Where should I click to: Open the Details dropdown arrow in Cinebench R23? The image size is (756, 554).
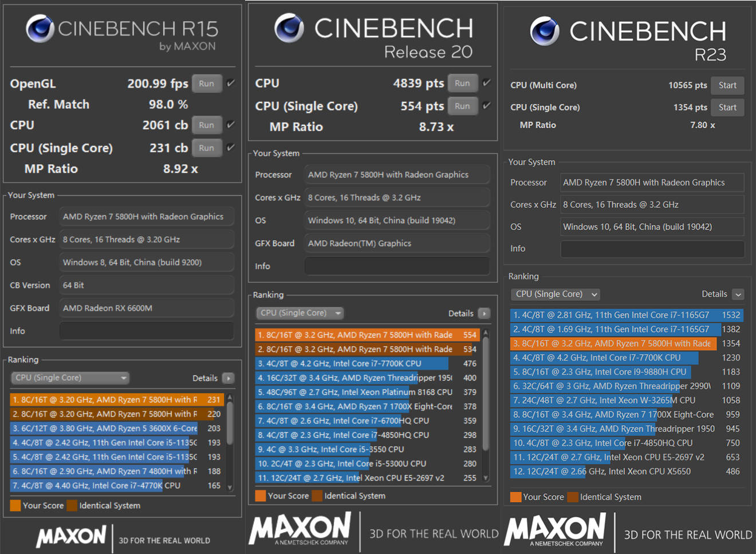coord(738,294)
